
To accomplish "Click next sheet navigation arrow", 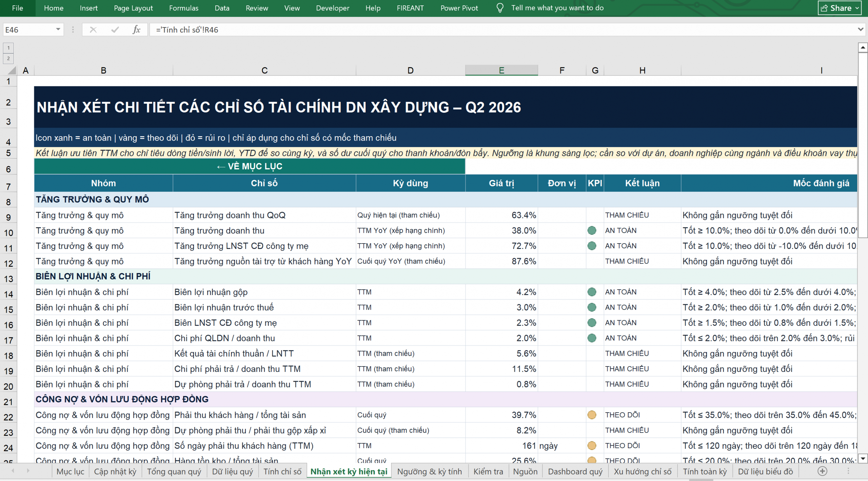I will tap(28, 471).
